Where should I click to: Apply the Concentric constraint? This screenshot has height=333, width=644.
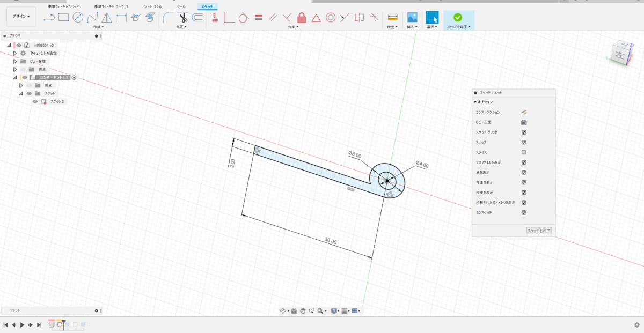click(331, 17)
